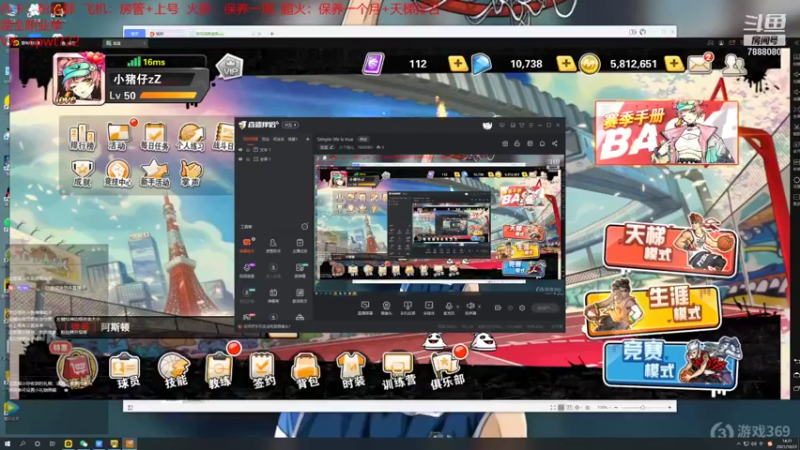This screenshot has height=450, width=800.
Task: Open the 新手活动 newcomer events icon
Action: (154, 173)
